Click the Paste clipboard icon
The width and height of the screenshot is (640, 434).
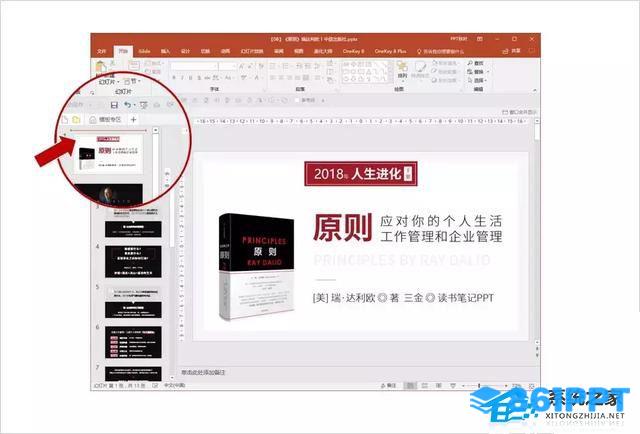(x=101, y=66)
